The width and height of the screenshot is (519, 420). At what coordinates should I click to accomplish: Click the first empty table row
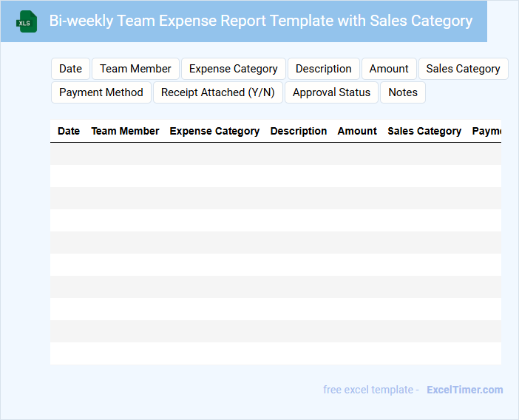click(x=275, y=154)
